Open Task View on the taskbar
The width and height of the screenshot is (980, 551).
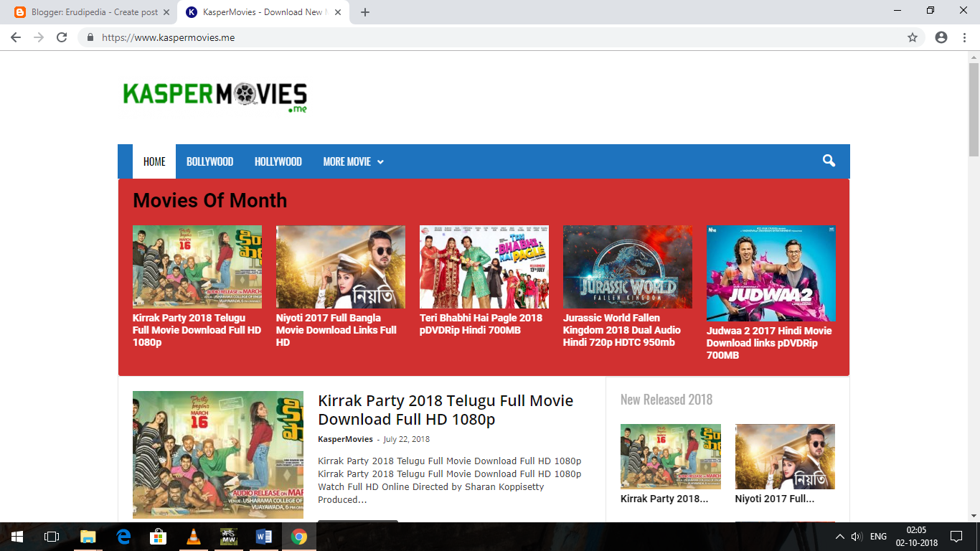pos(52,537)
